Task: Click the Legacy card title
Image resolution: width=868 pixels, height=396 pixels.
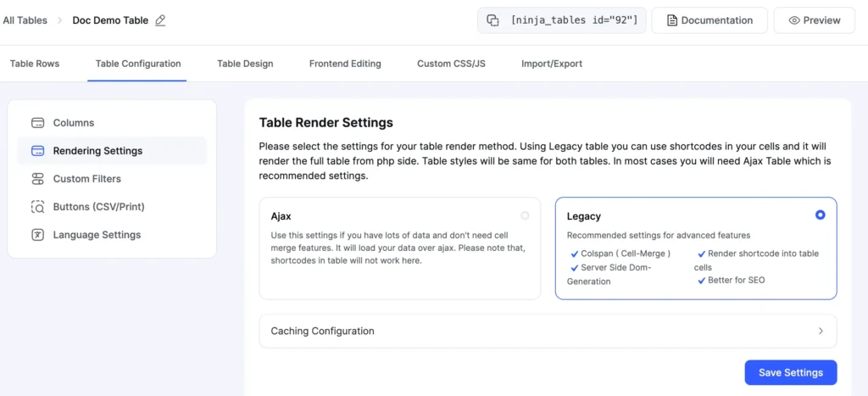Action: (583, 216)
